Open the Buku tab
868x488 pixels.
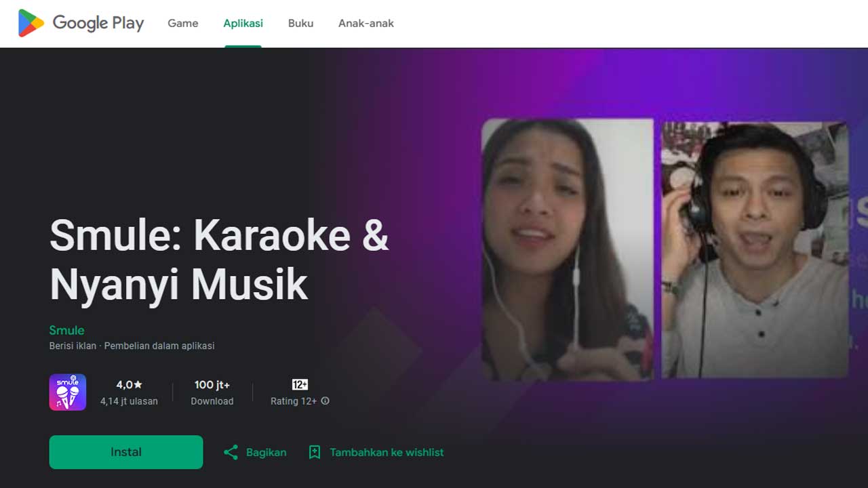(x=300, y=23)
